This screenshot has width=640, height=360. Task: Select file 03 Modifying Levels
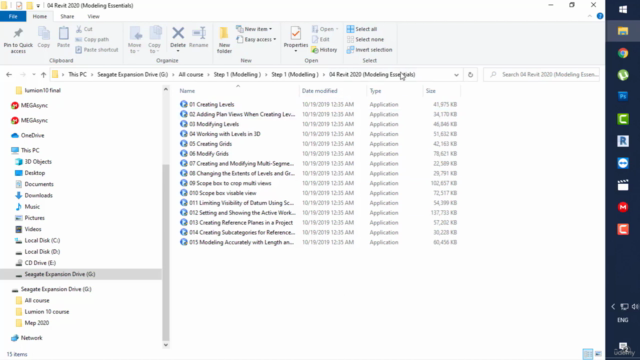click(x=214, y=124)
